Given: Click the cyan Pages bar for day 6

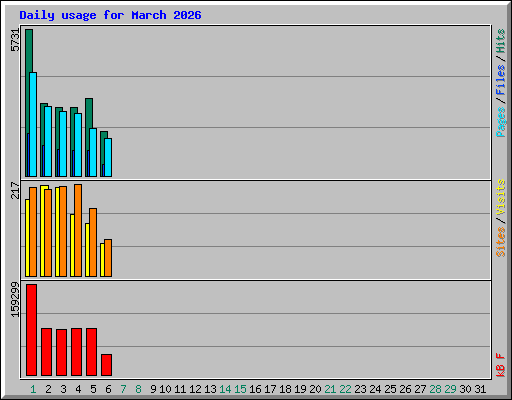Looking at the screenshot, I should click(108, 157).
